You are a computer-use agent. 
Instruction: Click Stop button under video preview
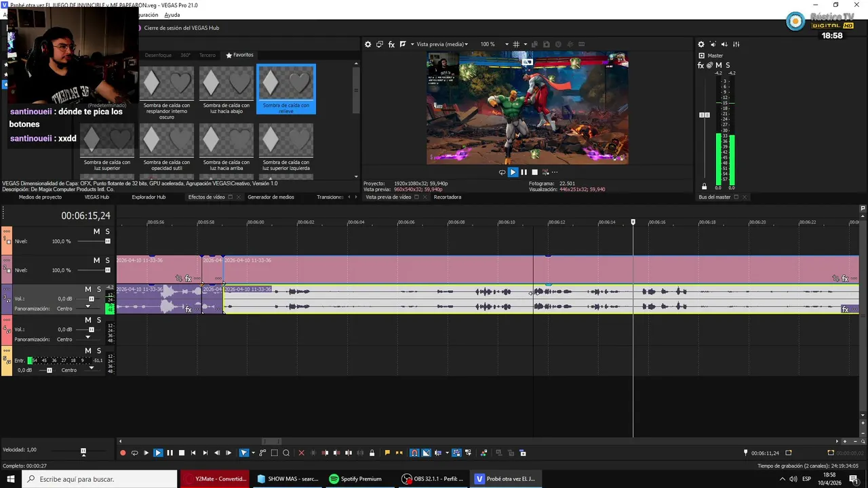534,172
